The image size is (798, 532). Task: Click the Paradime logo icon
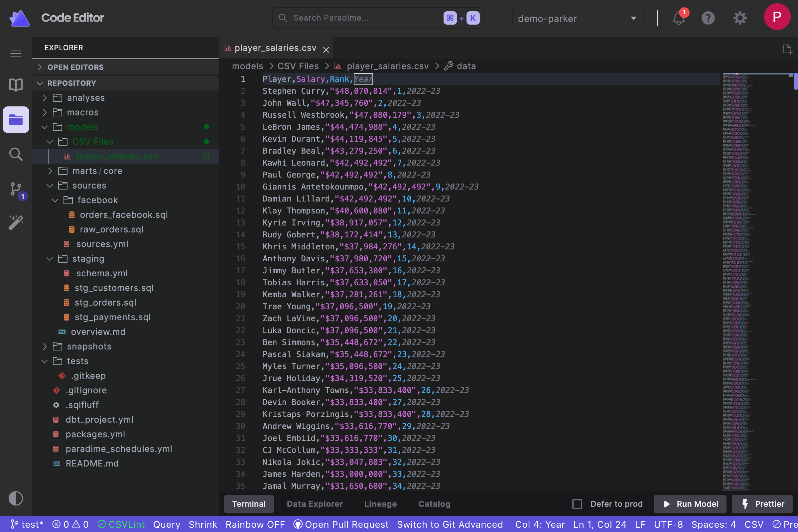pos(19,18)
